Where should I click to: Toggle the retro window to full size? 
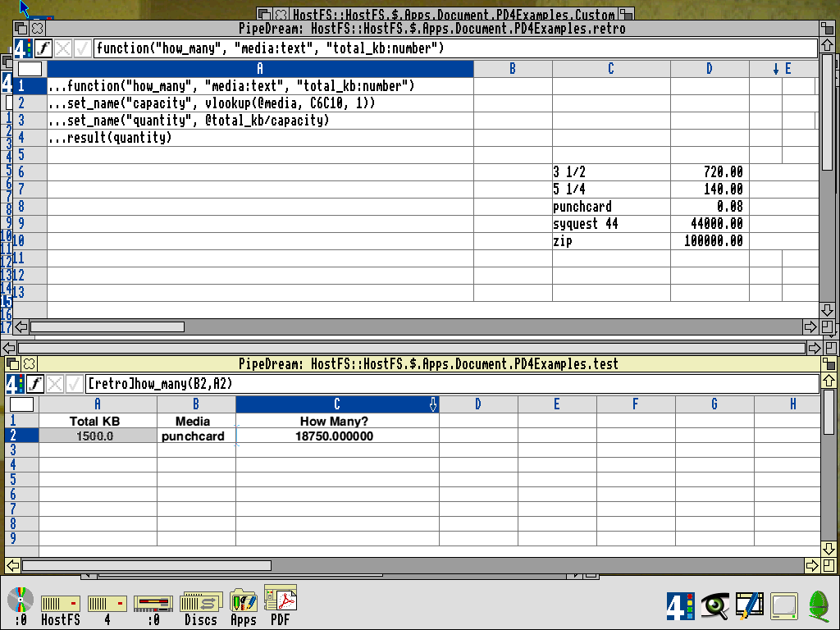pyautogui.click(x=827, y=28)
